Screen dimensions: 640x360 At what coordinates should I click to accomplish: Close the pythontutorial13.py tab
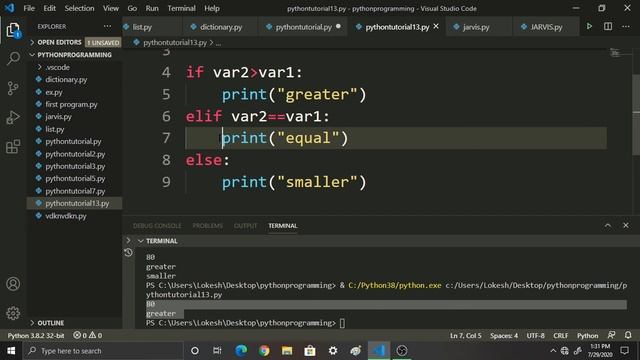point(436,27)
